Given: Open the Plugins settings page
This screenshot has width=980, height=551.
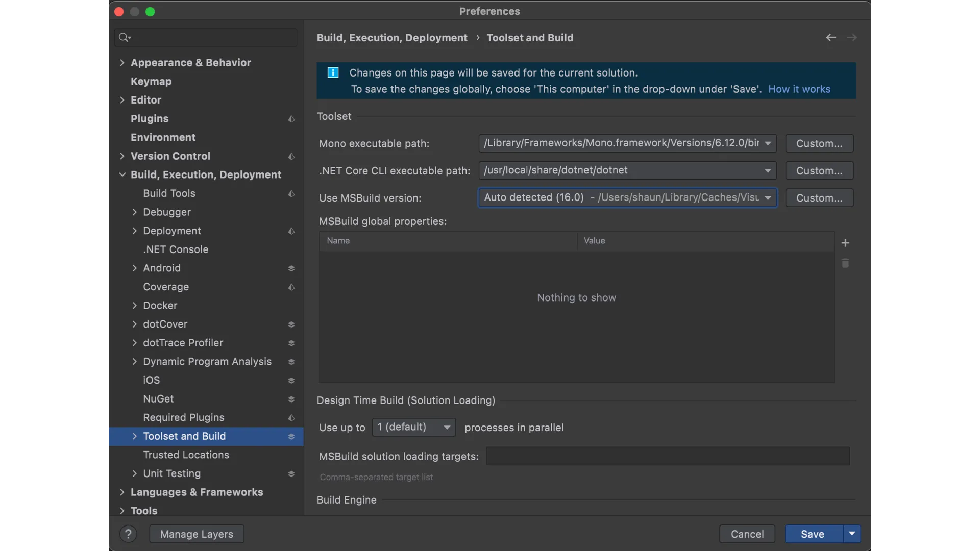Looking at the screenshot, I should click(x=150, y=119).
